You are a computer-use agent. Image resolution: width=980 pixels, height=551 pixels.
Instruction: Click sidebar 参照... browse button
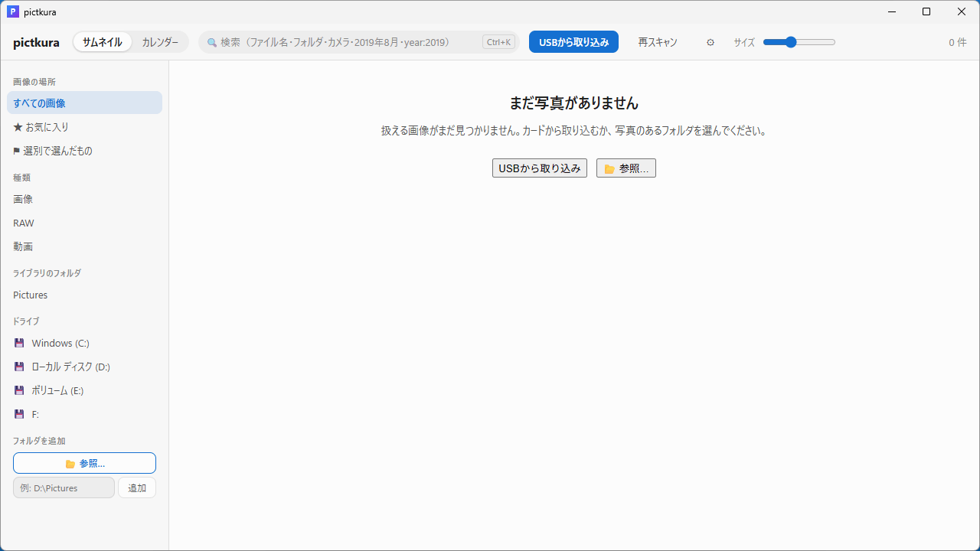[x=84, y=463]
